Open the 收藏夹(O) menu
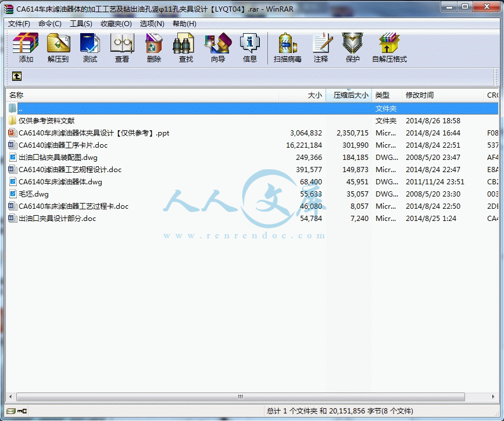 (x=116, y=23)
